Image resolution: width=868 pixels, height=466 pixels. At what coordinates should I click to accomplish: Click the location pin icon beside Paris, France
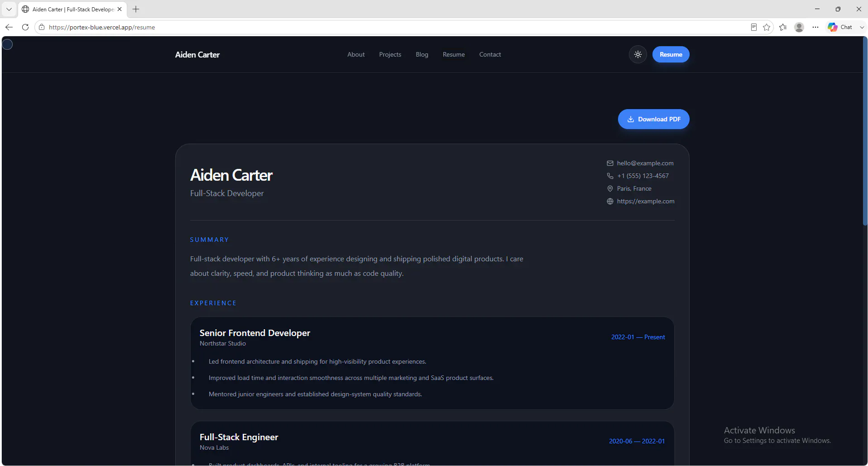click(610, 188)
